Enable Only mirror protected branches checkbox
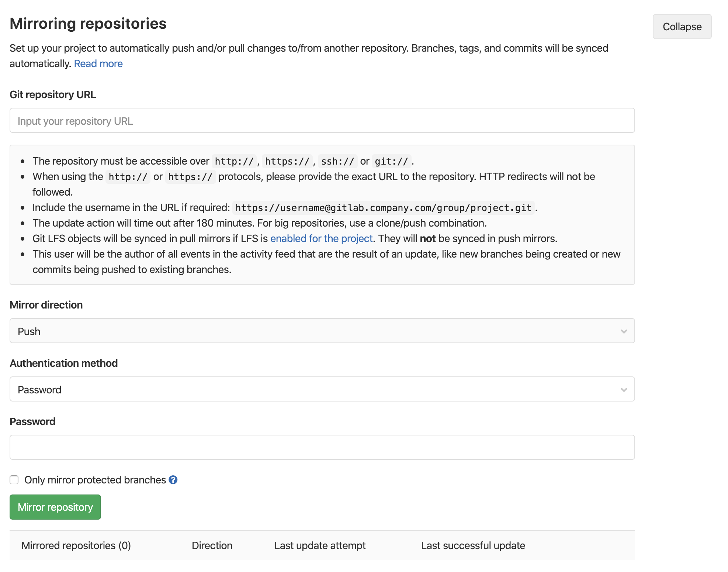Image resolution: width=728 pixels, height=572 pixels. pyautogui.click(x=14, y=480)
